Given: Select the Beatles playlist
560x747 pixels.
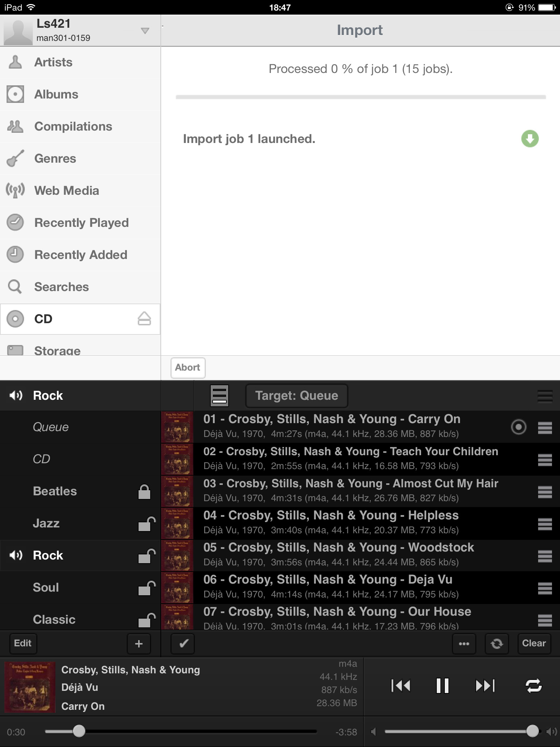Looking at the screenshot, I should click(80, 491).
